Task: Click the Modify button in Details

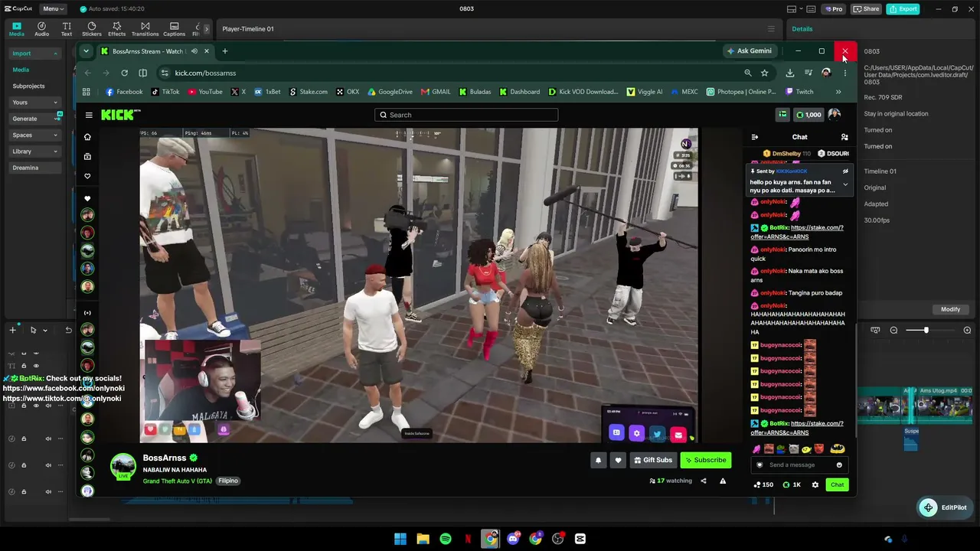Action: coord(950,309)
